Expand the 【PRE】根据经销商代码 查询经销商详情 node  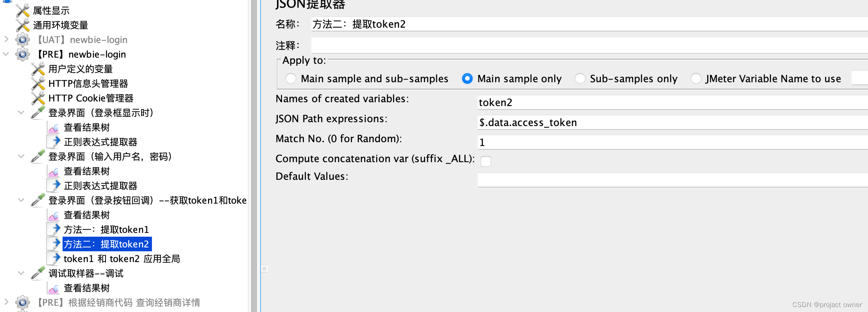6,302
